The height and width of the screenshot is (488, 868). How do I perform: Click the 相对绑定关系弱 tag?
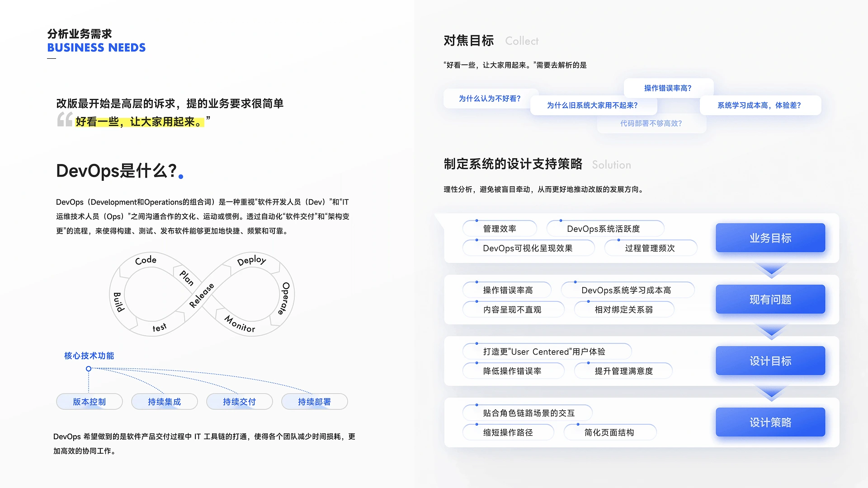(x=624, y=310)
